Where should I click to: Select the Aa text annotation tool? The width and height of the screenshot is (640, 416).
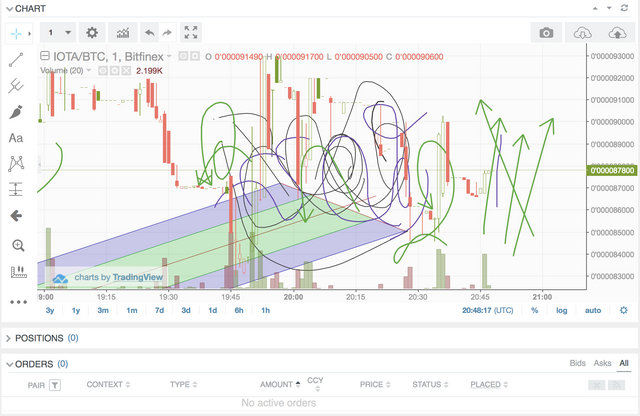tap(16, 138)
